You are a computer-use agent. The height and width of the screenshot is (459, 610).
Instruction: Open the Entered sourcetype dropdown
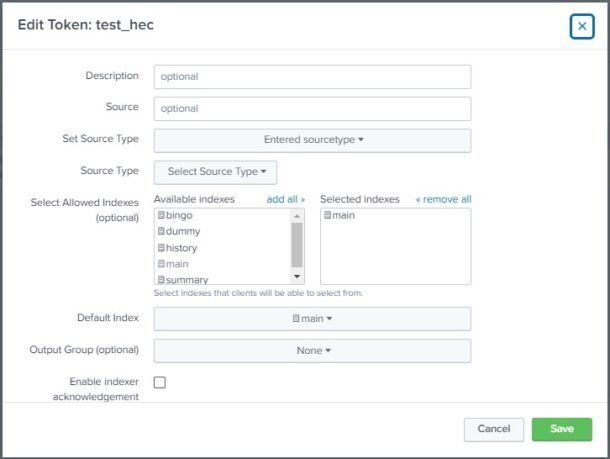[312, 140]
